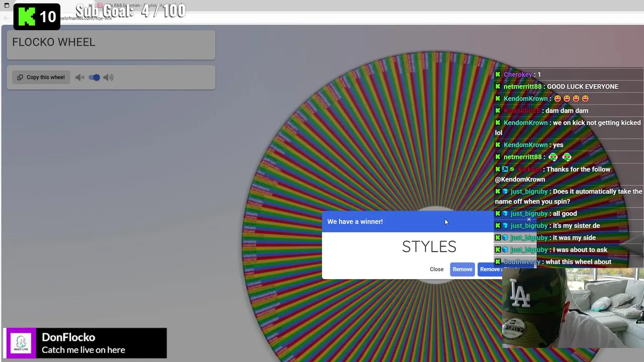Go back with browser back arrow
Image resolution: width=644 pixels, height=362 pixels.
[x=6, y=18]
